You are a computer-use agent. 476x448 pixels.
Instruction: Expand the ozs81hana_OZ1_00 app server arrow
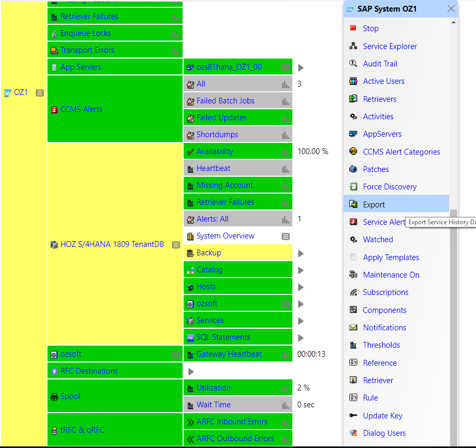click(301, 68)
